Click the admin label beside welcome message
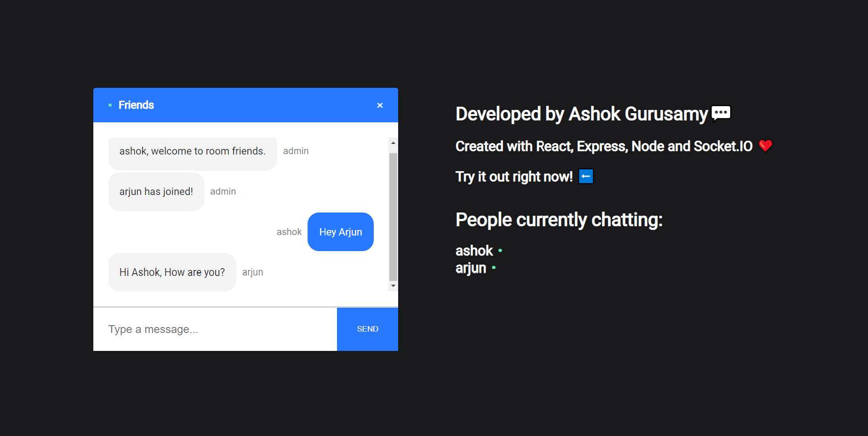The width and height of the screenshot is (868, 436). tap(296, 151)
